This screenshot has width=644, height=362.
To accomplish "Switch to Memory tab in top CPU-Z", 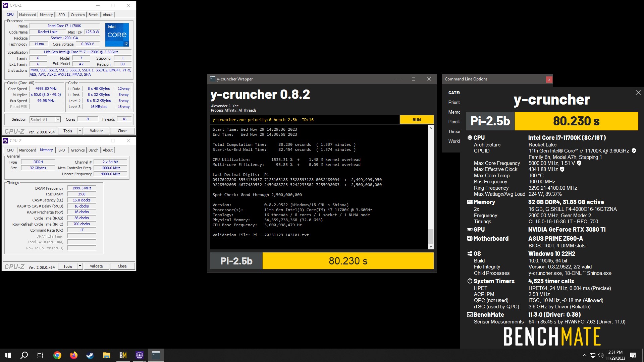I will (46, 15).
